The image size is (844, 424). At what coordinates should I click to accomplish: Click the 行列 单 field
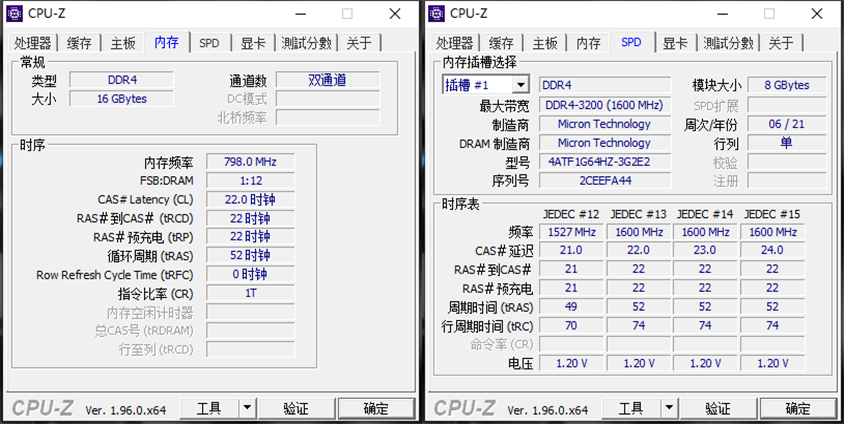787,143
